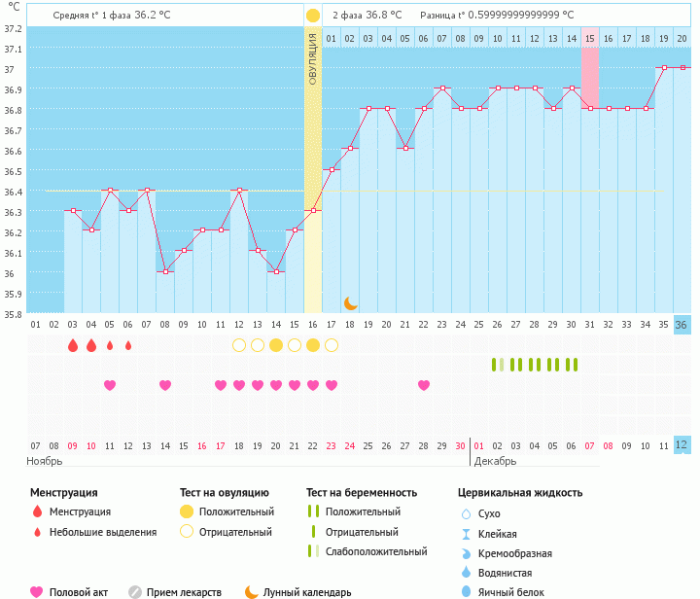Click the temperature point on cycle day 08
700x599 pixels.
(165, 271)
